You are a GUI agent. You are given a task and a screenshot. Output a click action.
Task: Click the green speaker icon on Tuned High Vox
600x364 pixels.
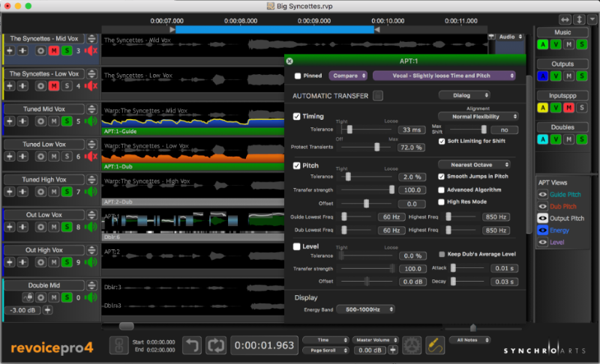pos(91,192)
